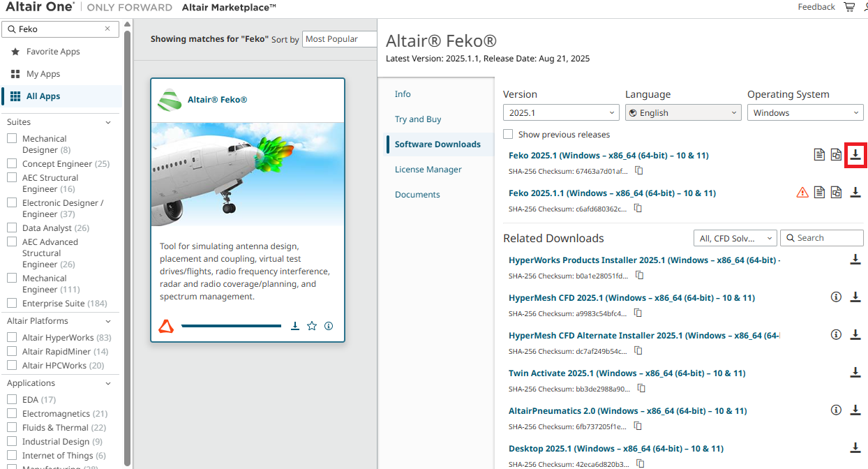The width and height of the screenshot is (868, 469).
Task: Enable Show previous releases checkbox
Action: point(508,134)
